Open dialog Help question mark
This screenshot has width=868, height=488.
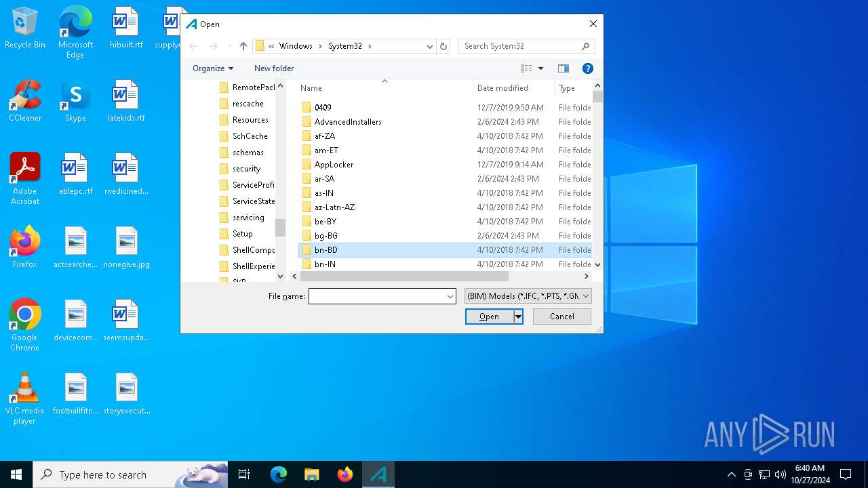[588, 68]
